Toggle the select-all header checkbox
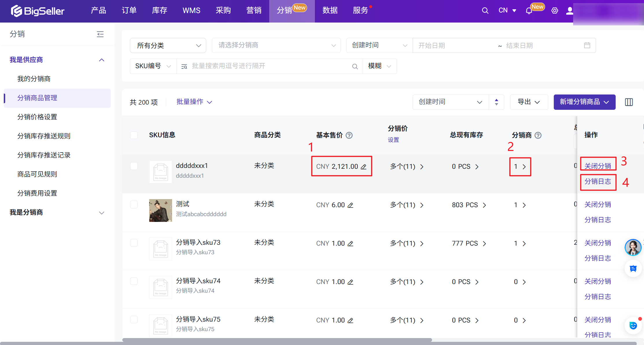 pyautogui.click(x=134, y=135)
